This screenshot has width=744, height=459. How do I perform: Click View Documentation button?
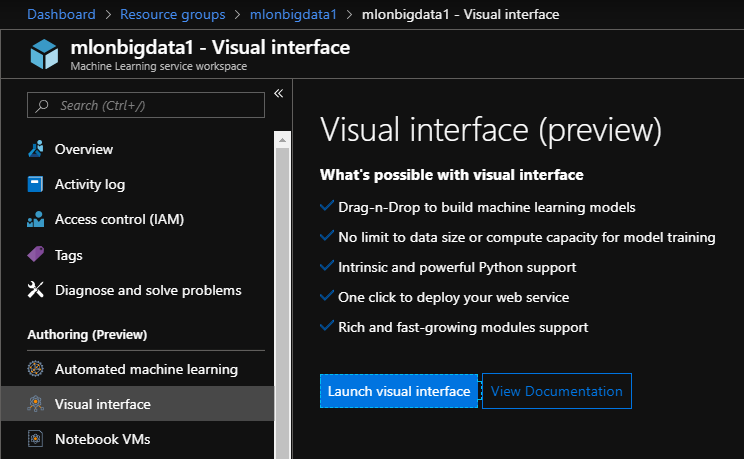coord(557,391)
